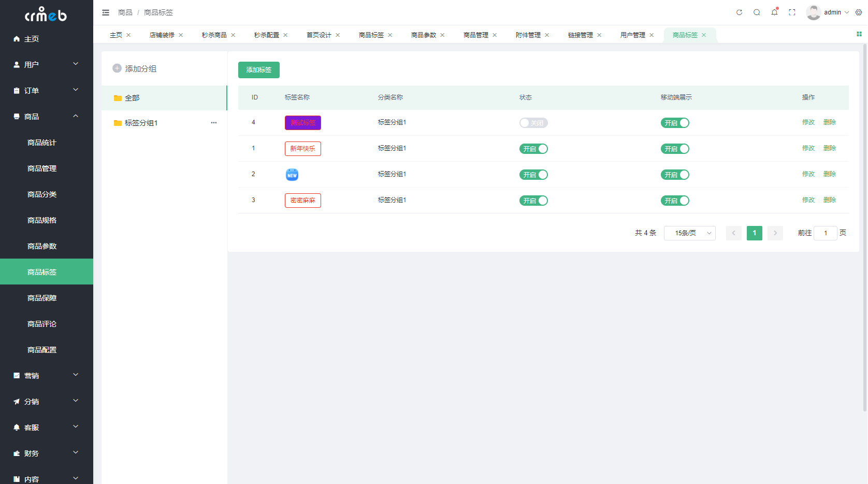Expand the 财务 sidebar menu

tap(47, 453)
